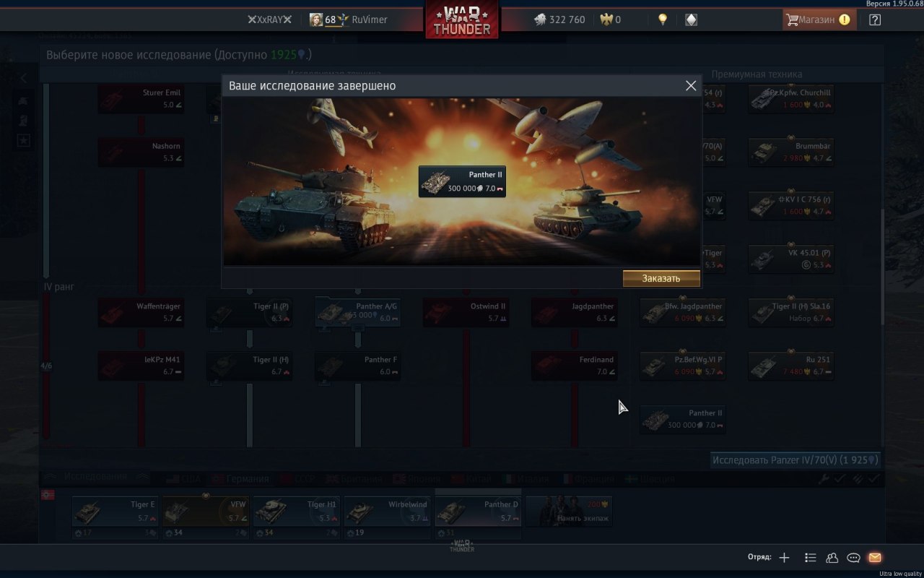924x578 pixels.
Task: Click the Заказать order button
Action: coord(661,278)
